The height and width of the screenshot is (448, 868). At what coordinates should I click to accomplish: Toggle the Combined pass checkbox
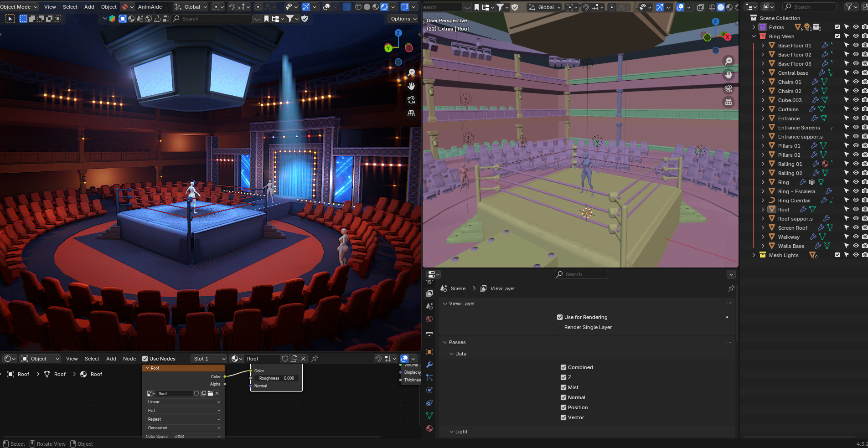tap(563, 367)
